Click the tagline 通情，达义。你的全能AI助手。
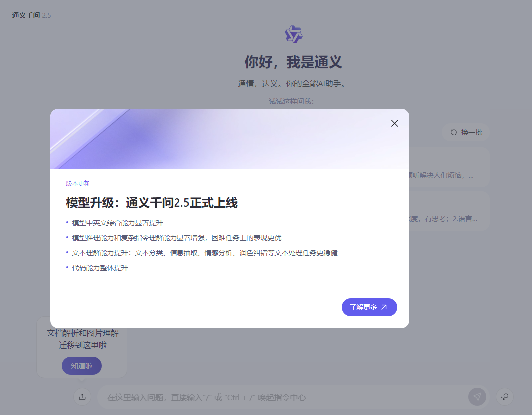Viewport: 532px width, 415px height. pos(292,83)
